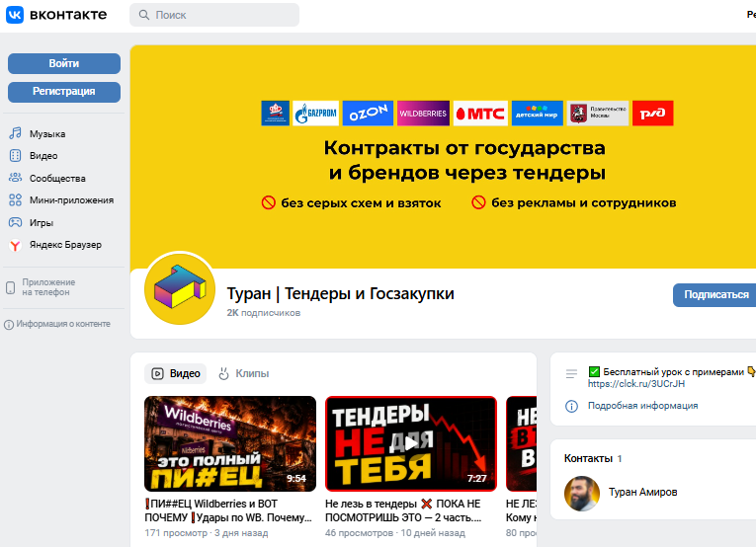The height and width of the screenshot is (547, 756).
Task: Click the Gazprom logo in the banner
Action: 316,114
